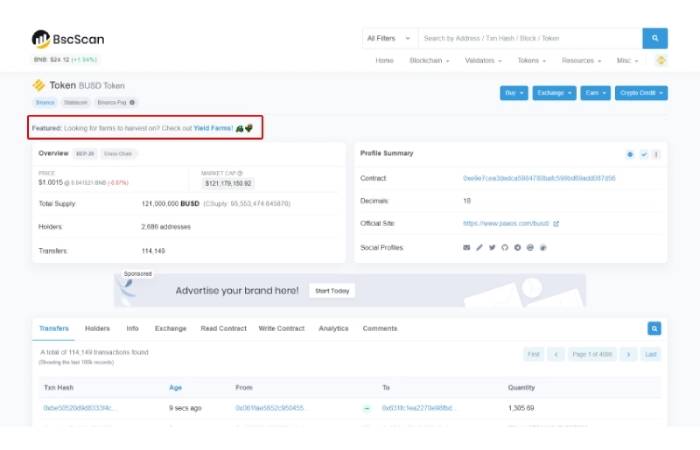Open the All Filters dropdown

click(388, 38)
